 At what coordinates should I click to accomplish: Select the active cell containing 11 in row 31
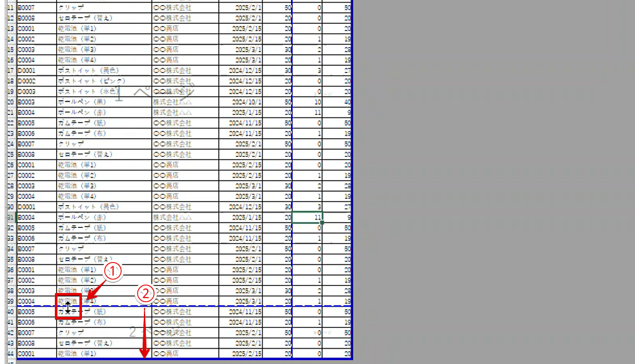[307, 217]
